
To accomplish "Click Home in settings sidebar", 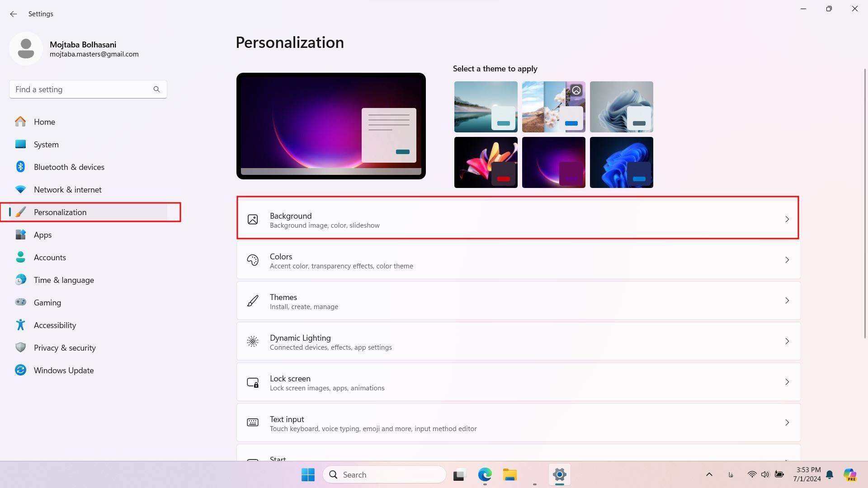I will (44, 122).
